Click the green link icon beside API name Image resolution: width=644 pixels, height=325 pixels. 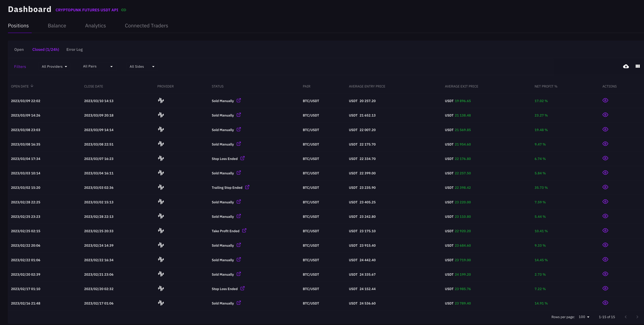124,10
